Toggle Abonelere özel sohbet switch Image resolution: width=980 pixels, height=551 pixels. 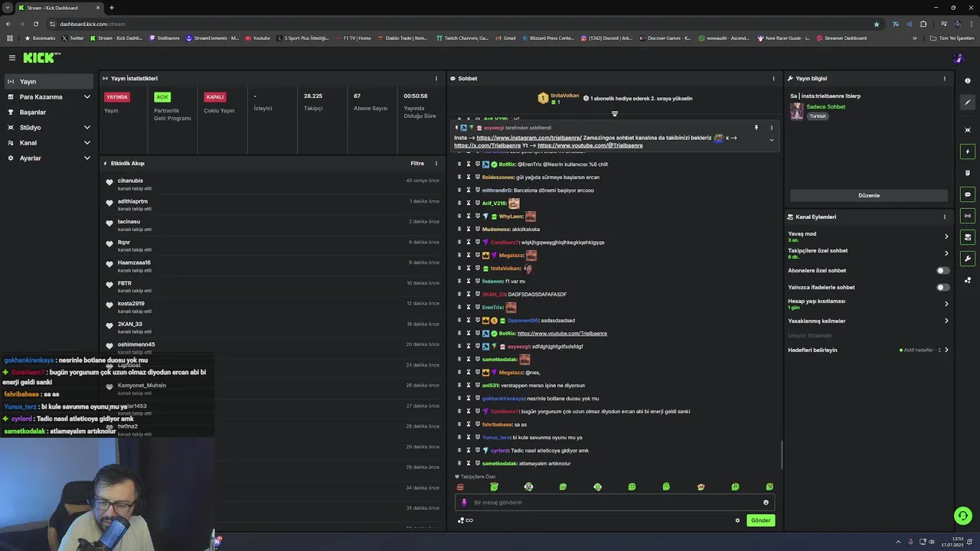coord(943,270)
